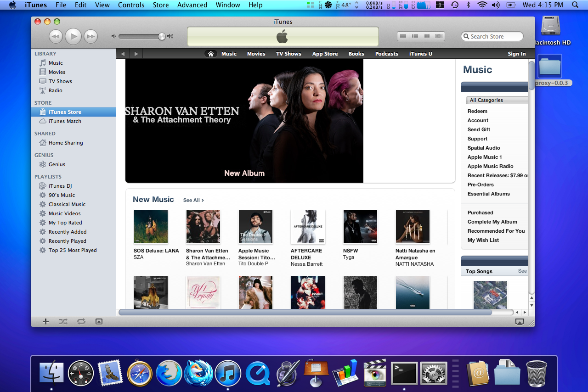Open the Advanced menu
The image size is (588, 392).
[x=192, y=5]
